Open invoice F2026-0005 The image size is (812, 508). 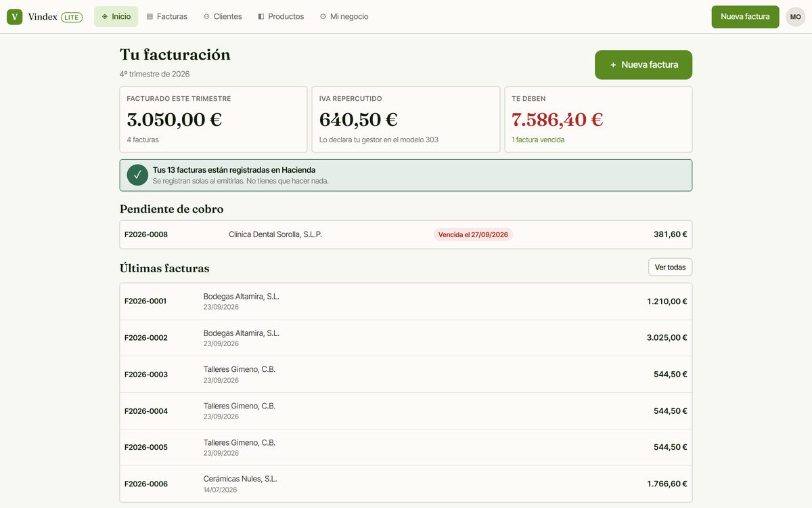[x=406, y=448]
